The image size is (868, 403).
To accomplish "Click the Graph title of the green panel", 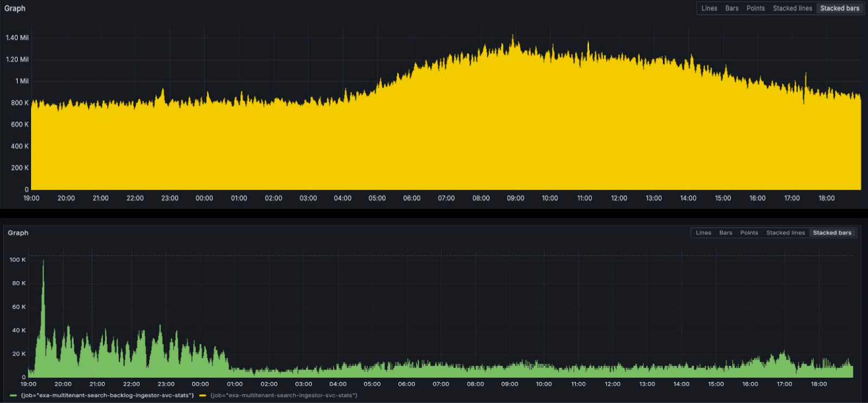I will (18, 233).
